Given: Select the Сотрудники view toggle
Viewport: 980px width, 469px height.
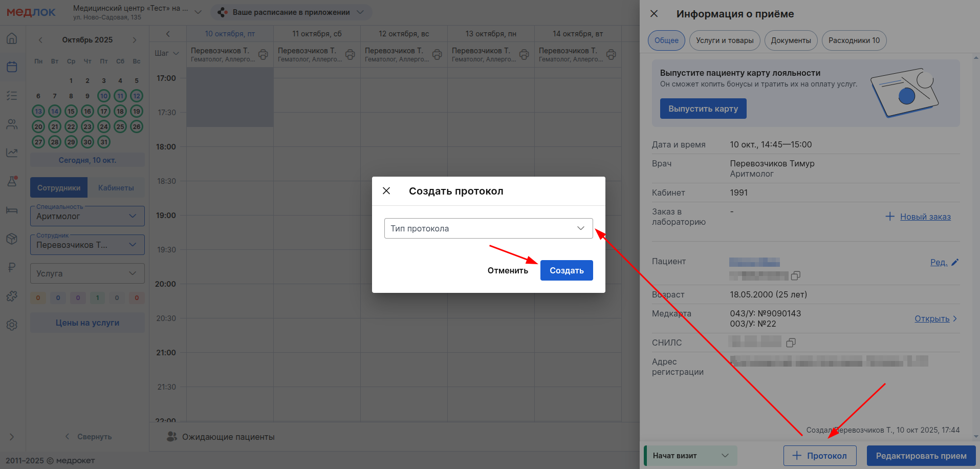Looking at the screenshot, I should (x=59, y=188).
